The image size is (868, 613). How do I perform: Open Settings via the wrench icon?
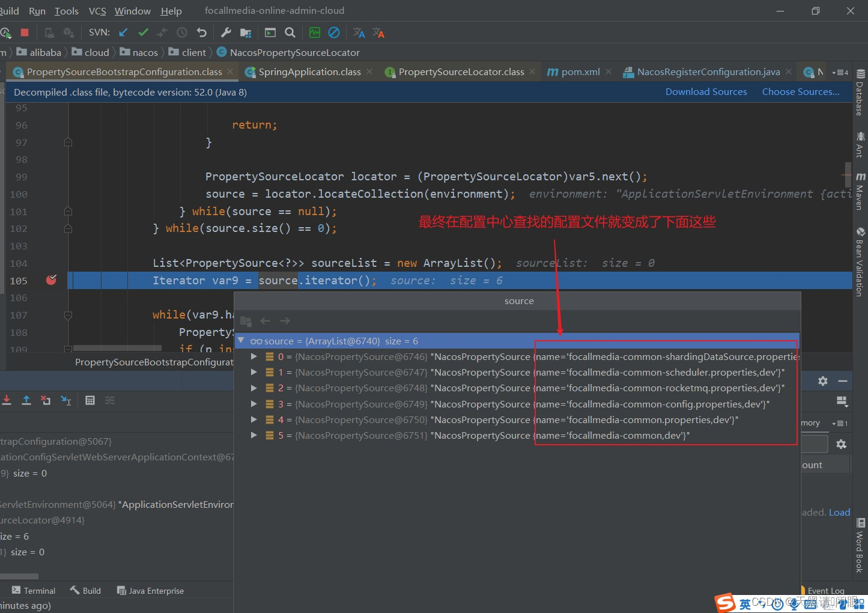(x=226, y=32)
